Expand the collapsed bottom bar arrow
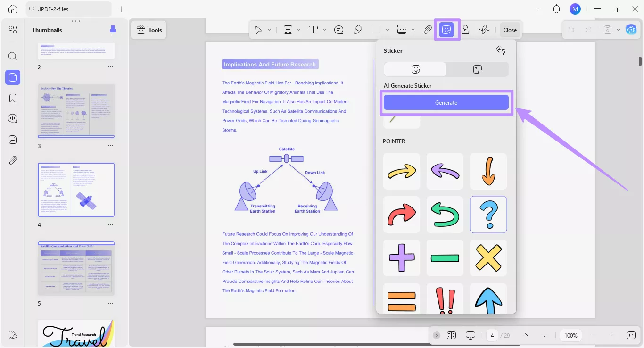 (437, 335)
